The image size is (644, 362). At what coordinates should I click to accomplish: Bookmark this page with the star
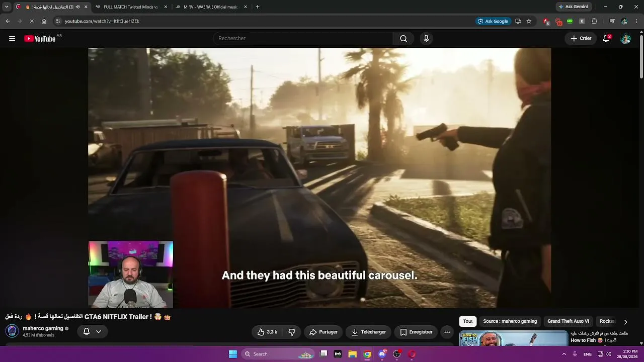[x=529, y=21]
